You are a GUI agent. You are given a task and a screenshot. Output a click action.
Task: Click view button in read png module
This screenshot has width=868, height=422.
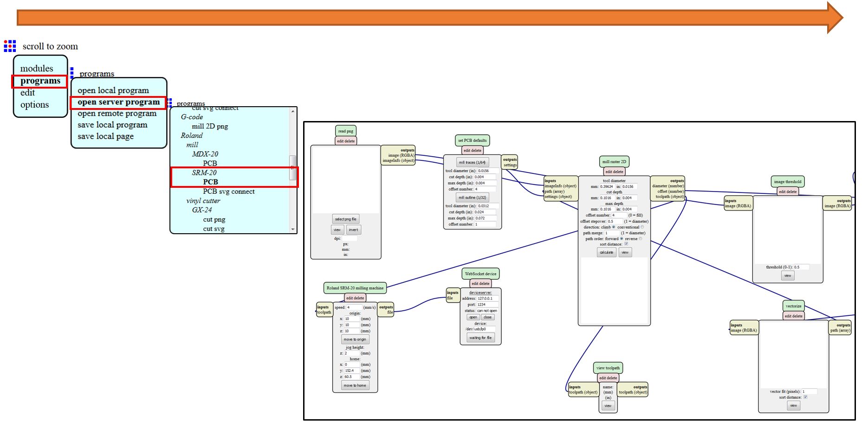(337, 230)
